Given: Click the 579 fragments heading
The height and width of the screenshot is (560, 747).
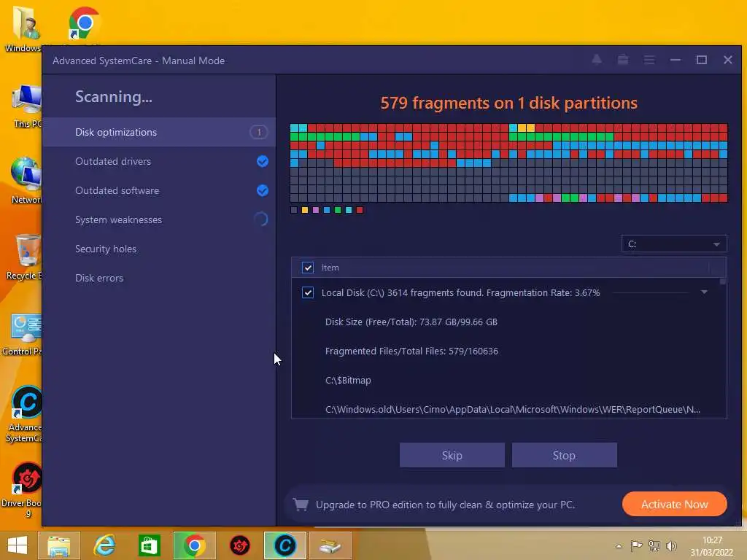Looking at the screenshot, I should 508,103.
